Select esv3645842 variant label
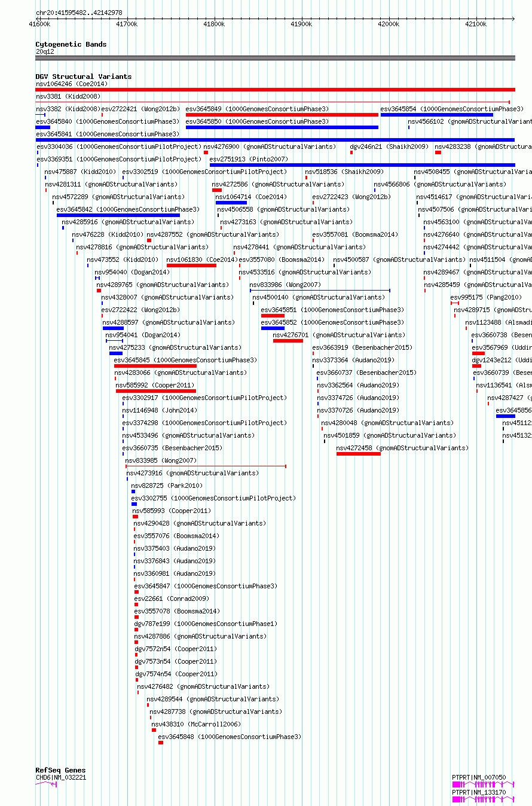The image size is (532, 806). click(x=128, y=209)
